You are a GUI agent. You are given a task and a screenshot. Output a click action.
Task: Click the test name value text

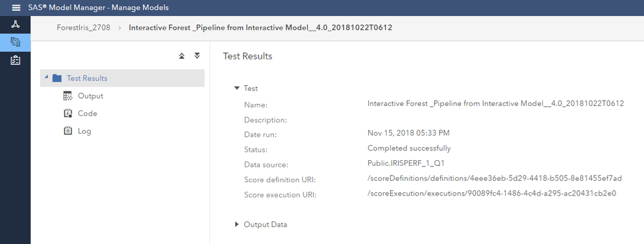point(496,104)
